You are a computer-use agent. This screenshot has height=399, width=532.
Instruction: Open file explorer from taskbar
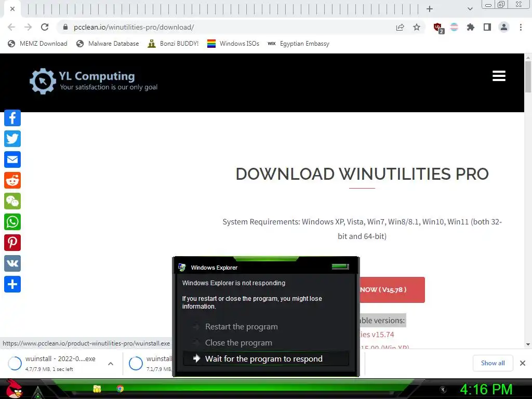tap(97, 389)
